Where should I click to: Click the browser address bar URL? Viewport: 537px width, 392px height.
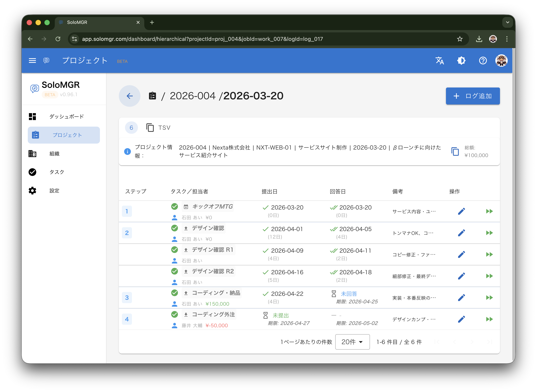tap(202, 39)
